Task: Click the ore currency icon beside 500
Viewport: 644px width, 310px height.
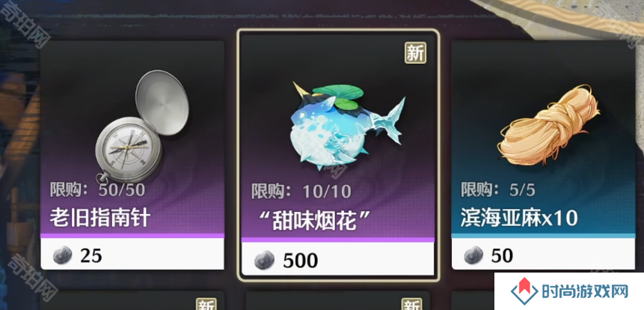Action: [264, 261]
